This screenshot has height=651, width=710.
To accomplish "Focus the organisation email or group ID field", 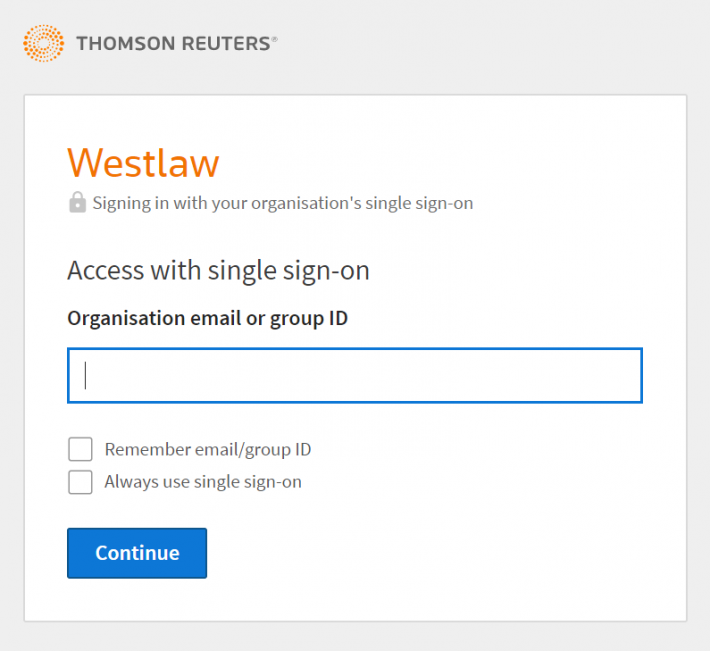I will click(355, 375).
